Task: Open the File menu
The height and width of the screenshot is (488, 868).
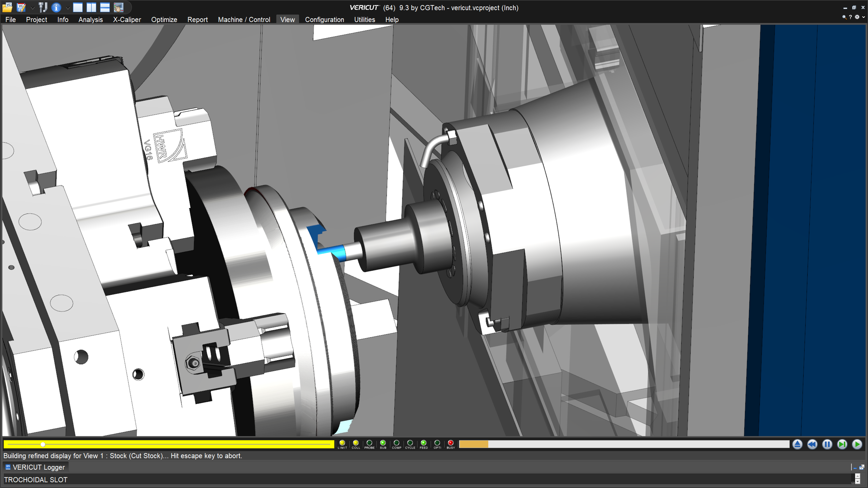Action: pyautogui.click(x=10, y=20)
